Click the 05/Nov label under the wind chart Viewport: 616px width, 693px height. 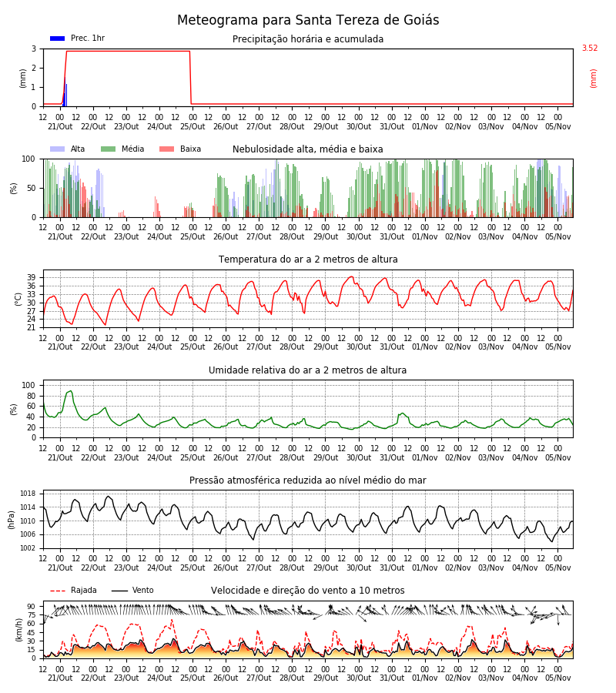557,678
